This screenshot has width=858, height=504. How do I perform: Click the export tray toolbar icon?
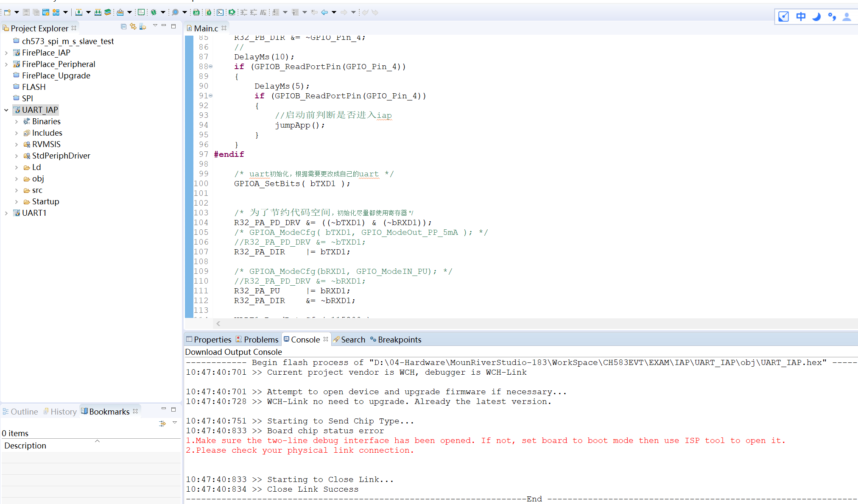(120, 12)
